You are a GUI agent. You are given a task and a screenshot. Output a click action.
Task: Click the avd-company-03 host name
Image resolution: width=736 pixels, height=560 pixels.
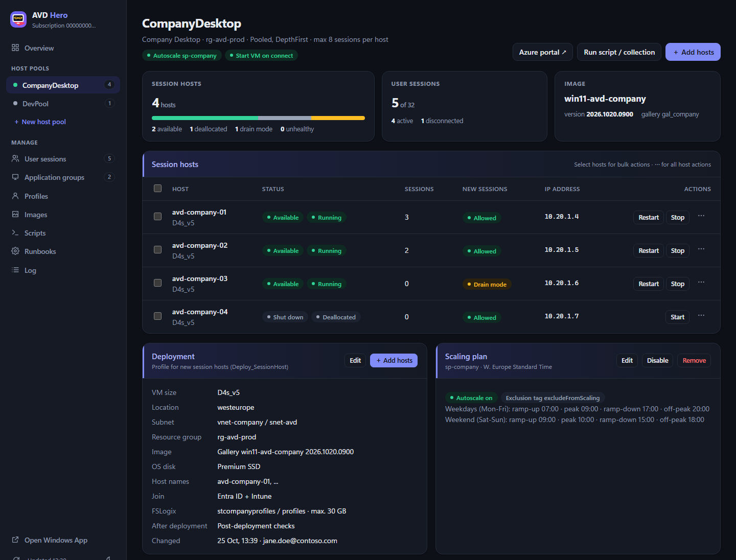pyautogui.click(x=200, y=278)
